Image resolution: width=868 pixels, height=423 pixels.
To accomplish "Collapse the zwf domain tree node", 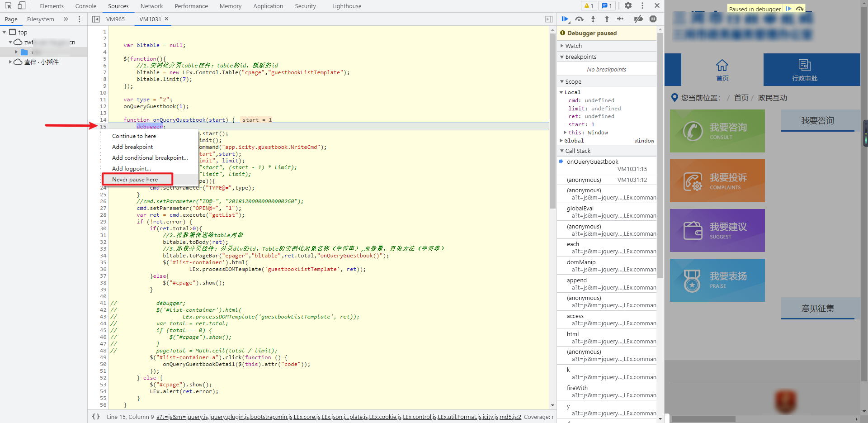I will click(x=10, y=42).
